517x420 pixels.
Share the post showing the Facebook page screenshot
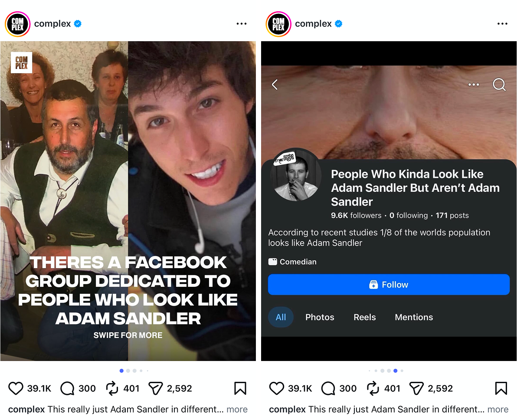[416, 388]
